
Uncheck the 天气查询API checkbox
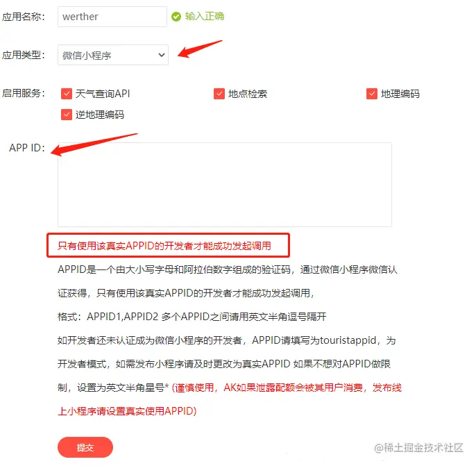67,94
